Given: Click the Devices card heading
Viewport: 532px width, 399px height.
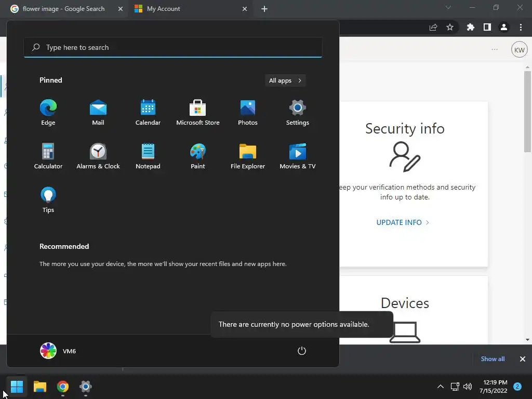Looking at the screenshot, I should coord(405,303).
